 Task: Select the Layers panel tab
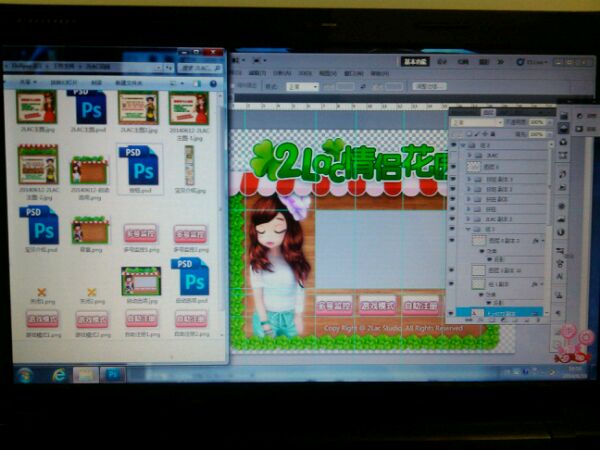pyautogui.click(x=488, y=112)
